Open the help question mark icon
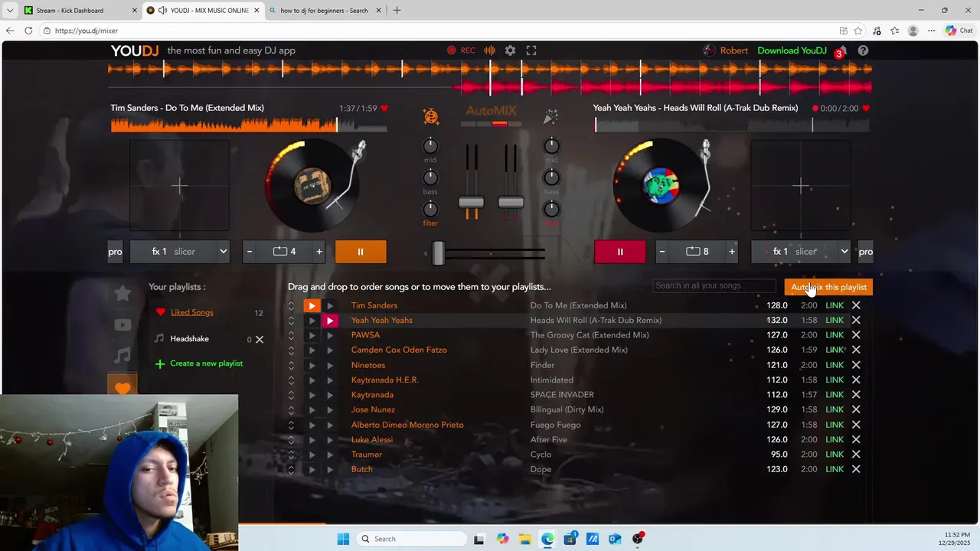The height and width of the screenshot is (551, 980). [x=863, y=51]
